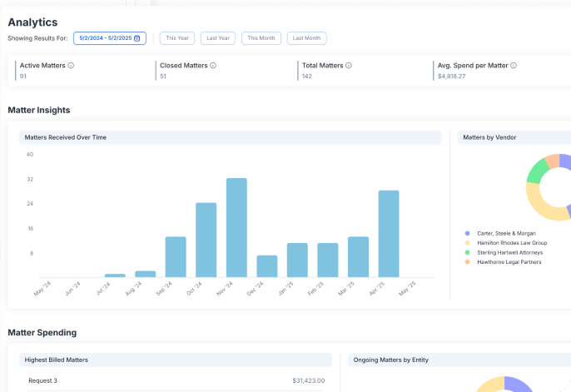The image size is (571, 392).
Task: Toggle Hawthorne Legal Partners legend dot
Action: (468, 262)
